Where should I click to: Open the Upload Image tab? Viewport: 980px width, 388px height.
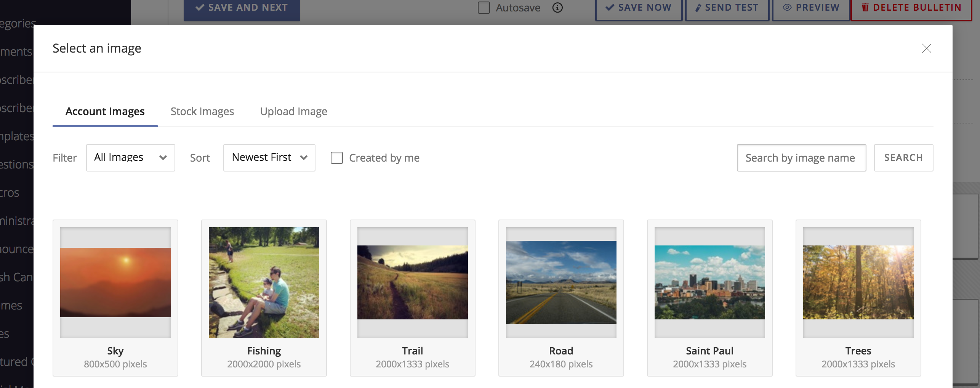pos(293,111)
